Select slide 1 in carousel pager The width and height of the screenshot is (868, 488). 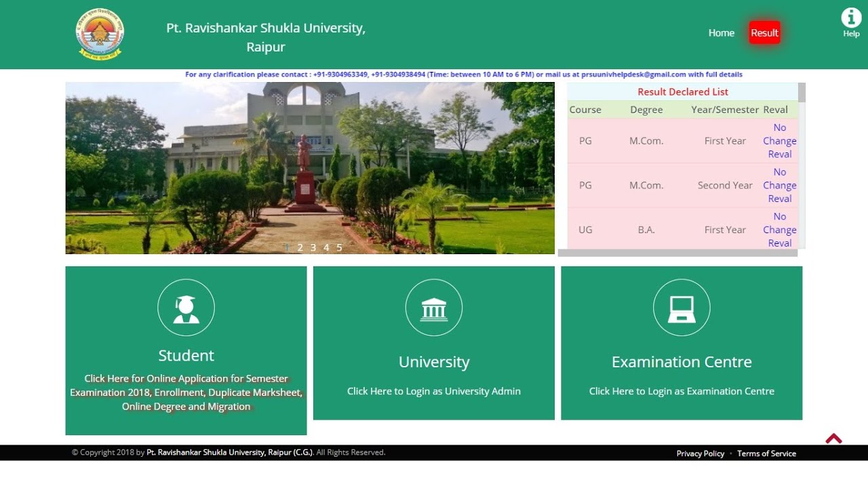pos(287,247)
